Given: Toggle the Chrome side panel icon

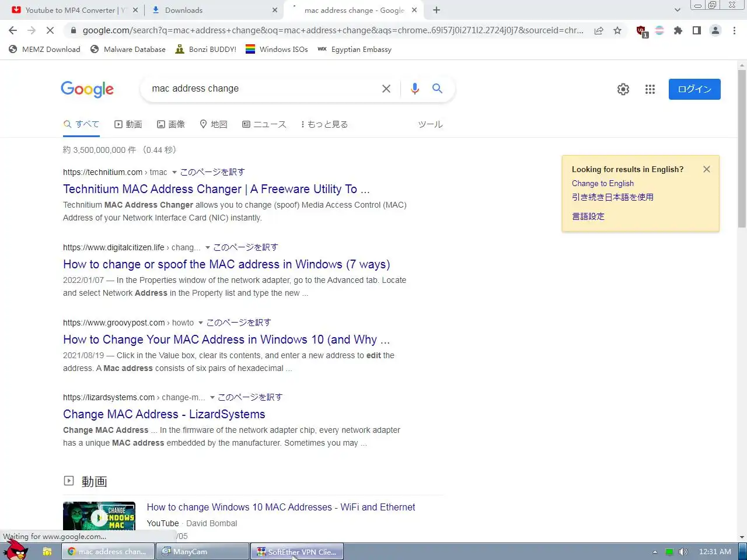Looking at the screenshot, I should [x=697, y=30].
